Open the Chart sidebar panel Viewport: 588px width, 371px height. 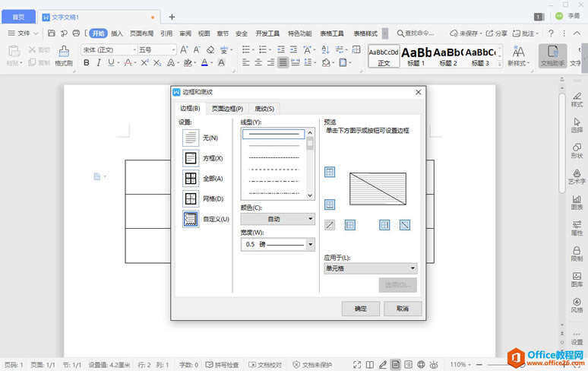pyautogui.click(x=577, y=202)
